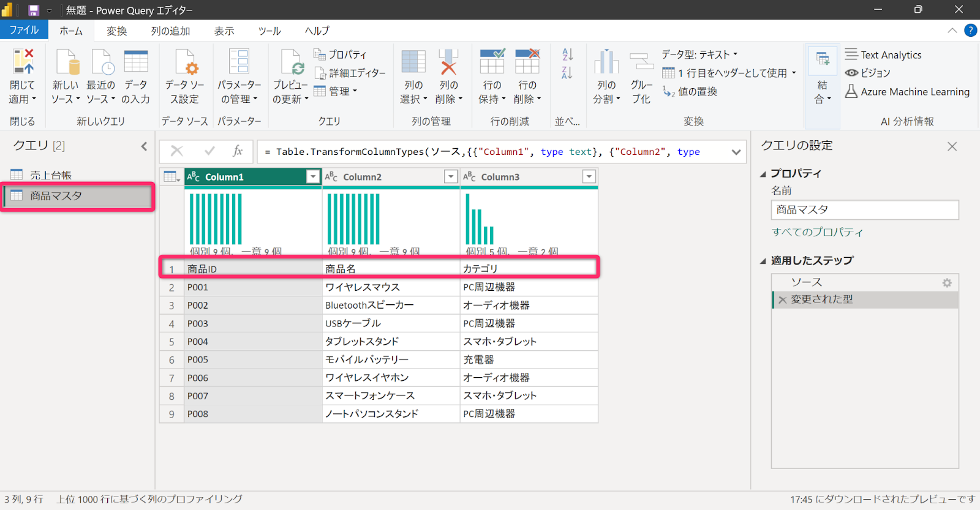980x510 pixels.
Task: Select the 商品マスタ query
Action: coord(78,196)
